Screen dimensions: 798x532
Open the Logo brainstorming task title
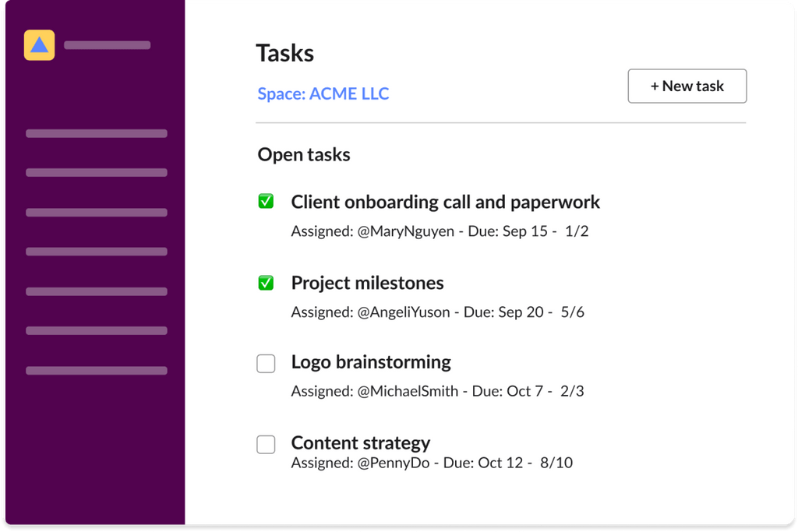(371, 362)
